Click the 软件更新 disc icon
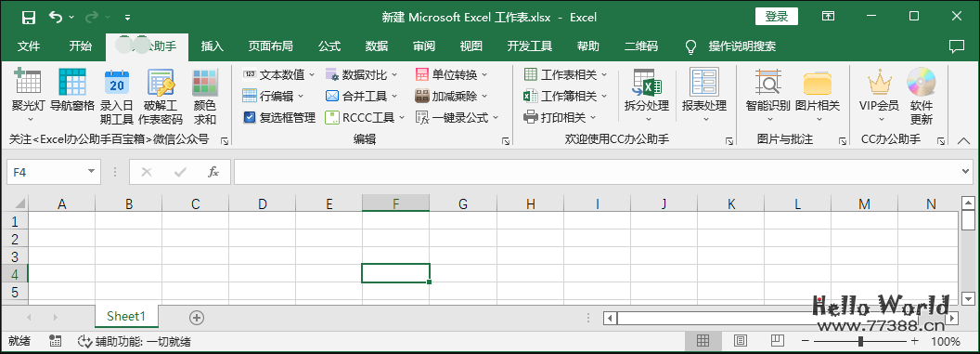This screenshot has height=354, width=980. tap(922, 82)
